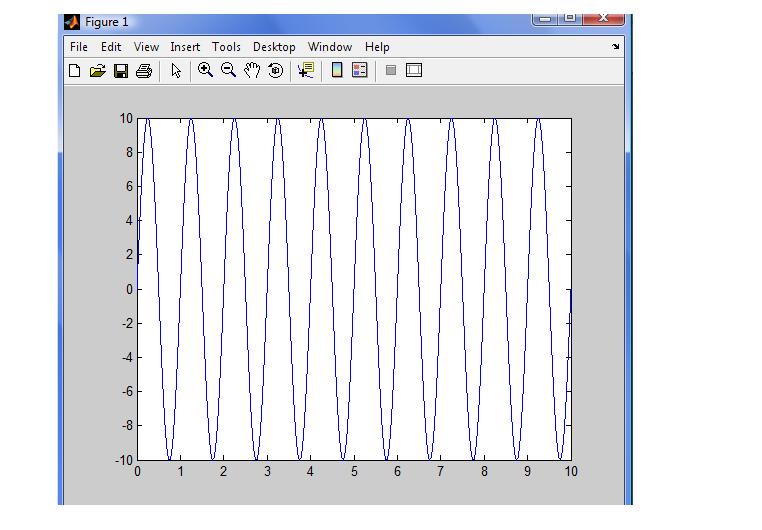Click the Figure 1 title text

click(106, 22)
